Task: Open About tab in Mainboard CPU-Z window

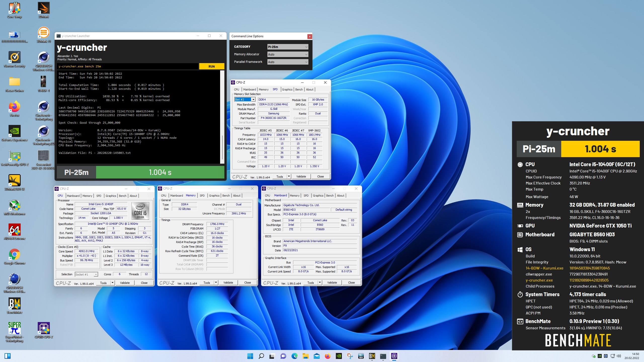Action: [x=340, y=196]
